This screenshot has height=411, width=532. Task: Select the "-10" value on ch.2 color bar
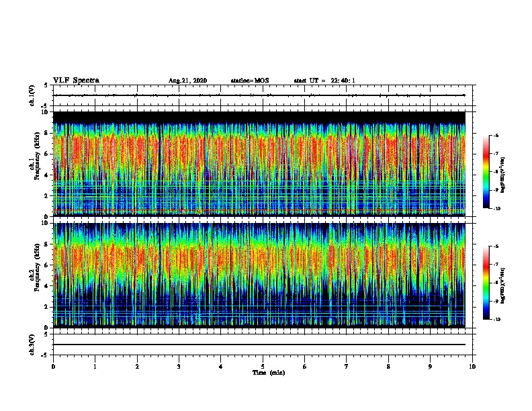coord(496,320)
